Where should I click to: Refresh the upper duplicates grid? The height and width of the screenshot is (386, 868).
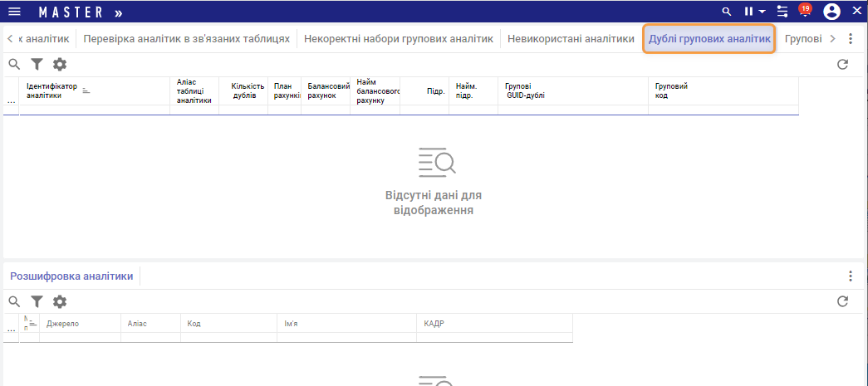pos(842,64)
